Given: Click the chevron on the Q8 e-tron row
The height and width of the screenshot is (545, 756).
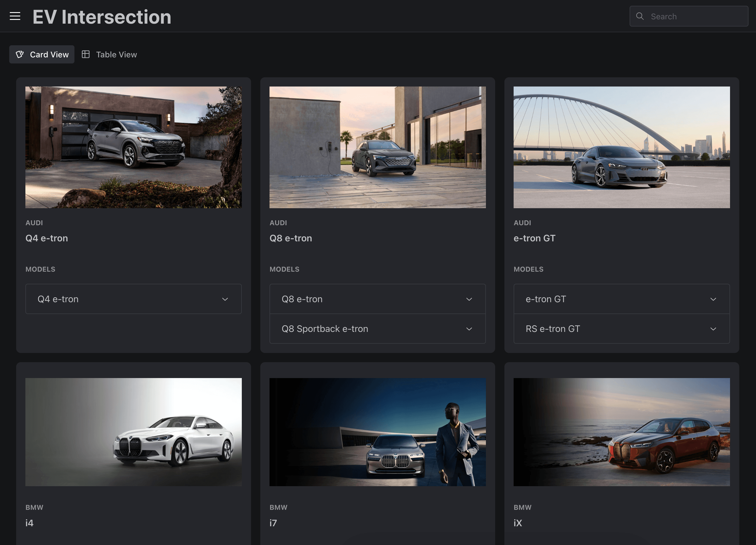Looking at the screenshot, I should 469,299.
